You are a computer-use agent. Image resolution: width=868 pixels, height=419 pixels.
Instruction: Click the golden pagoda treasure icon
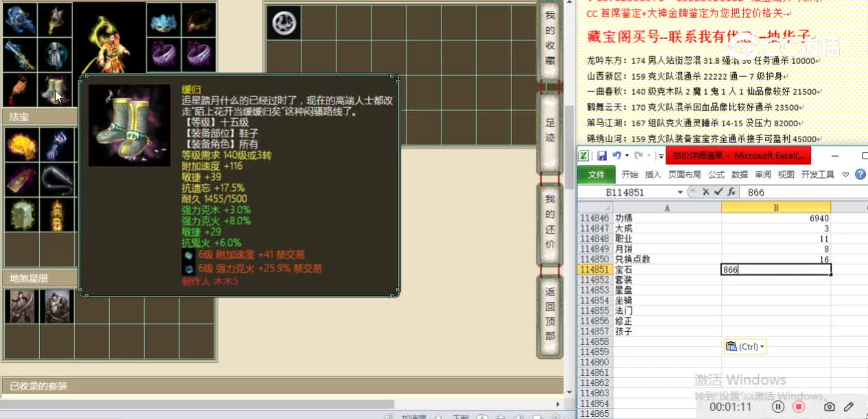point(56,214)
